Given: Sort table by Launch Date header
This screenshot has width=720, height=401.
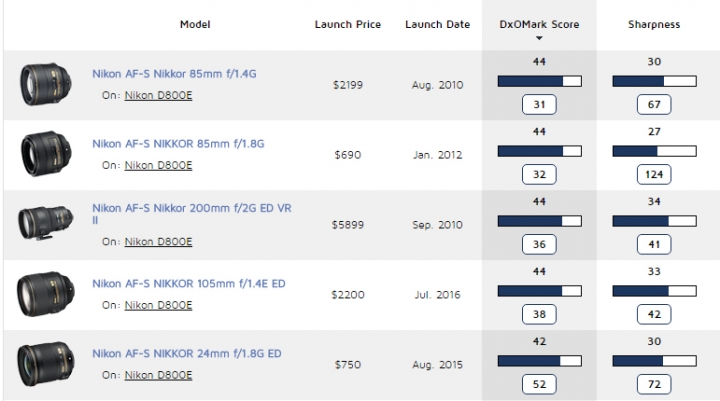Looking at the screenshot, I should [x=435, y=23].
